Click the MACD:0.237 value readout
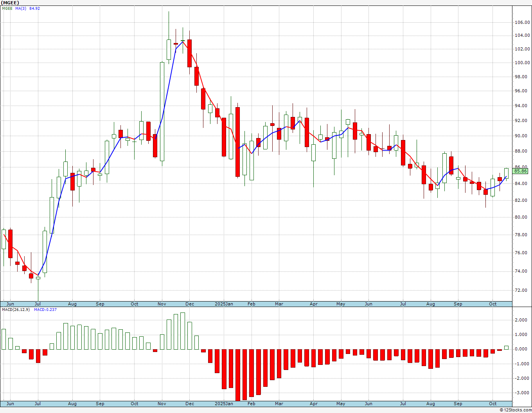The height and width of the screenshot is (413, 532). click(x=45, y=309)
